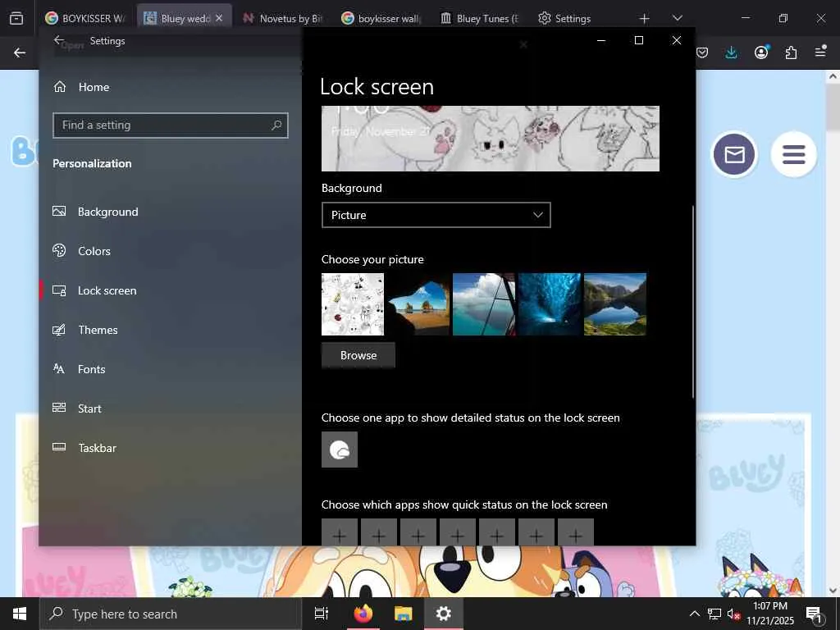The image size is (840, 630).
Task: Switch to BOYKISSER browser tab
Action: 85,18
